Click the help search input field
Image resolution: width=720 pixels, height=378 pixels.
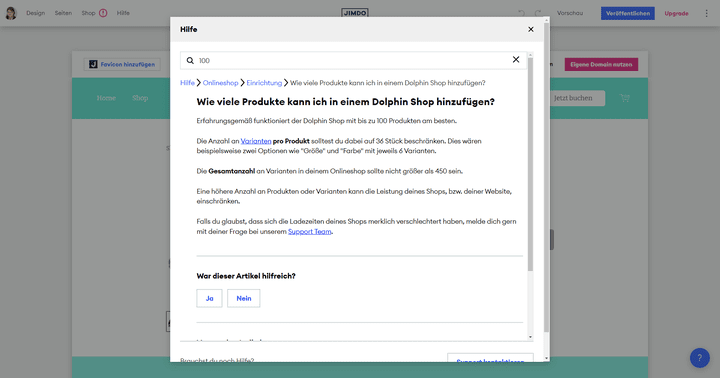[354, 60]
